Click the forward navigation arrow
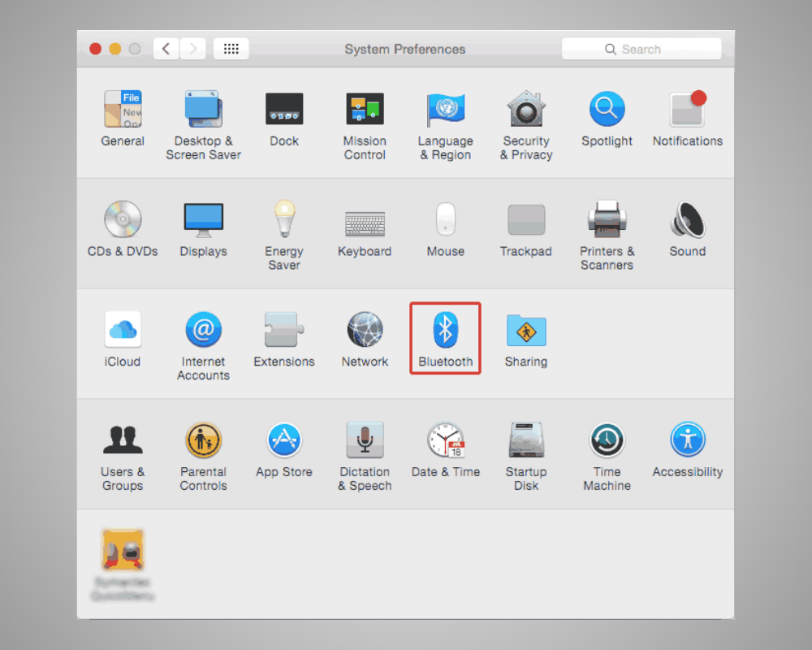The height and width of the screenshot is (650, 812). tap(192, 49)
